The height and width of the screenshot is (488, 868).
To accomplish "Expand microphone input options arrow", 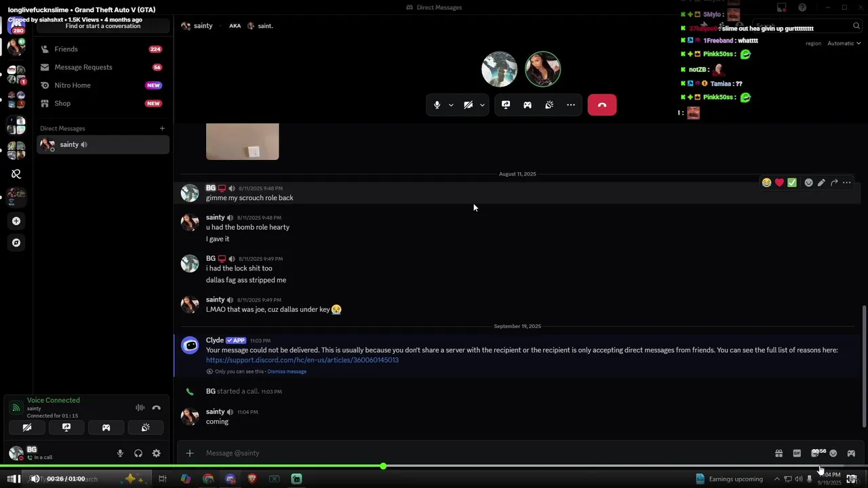I will 451,105.
